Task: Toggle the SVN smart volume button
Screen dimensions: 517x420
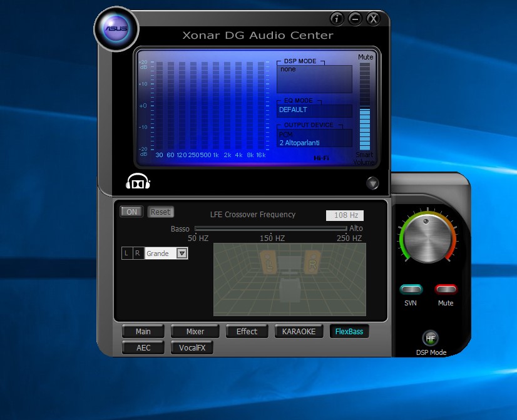Action: [x=411, y=289]
